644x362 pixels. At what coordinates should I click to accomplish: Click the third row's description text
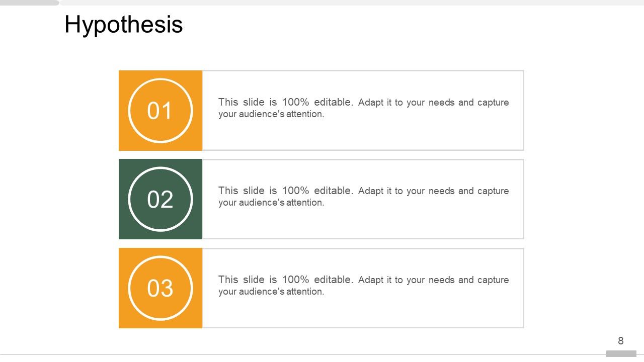pos(363,286)
